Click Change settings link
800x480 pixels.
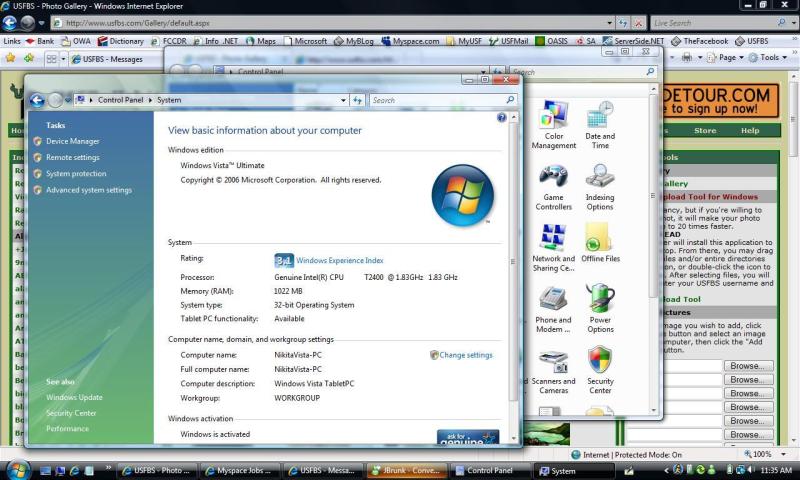466,355
